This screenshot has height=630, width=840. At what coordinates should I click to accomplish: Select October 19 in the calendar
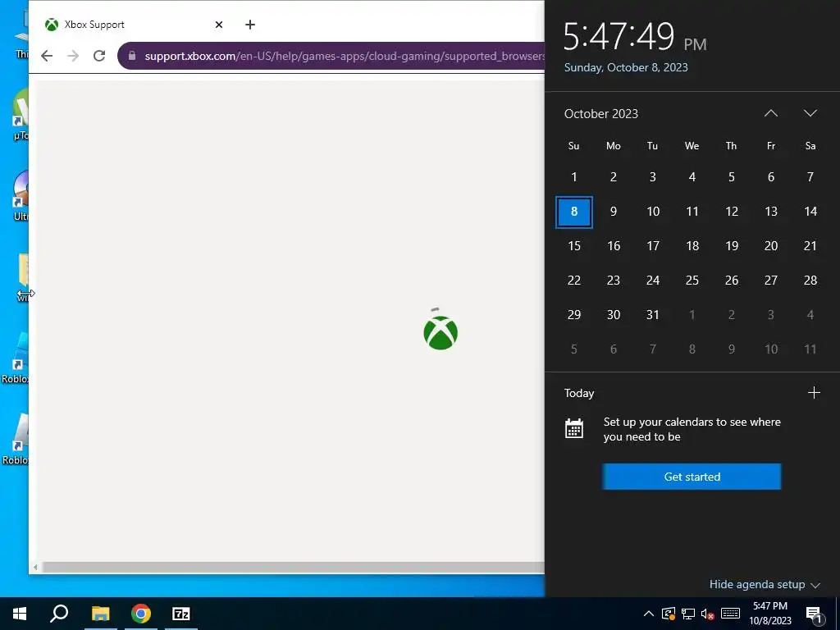point(731,246)
